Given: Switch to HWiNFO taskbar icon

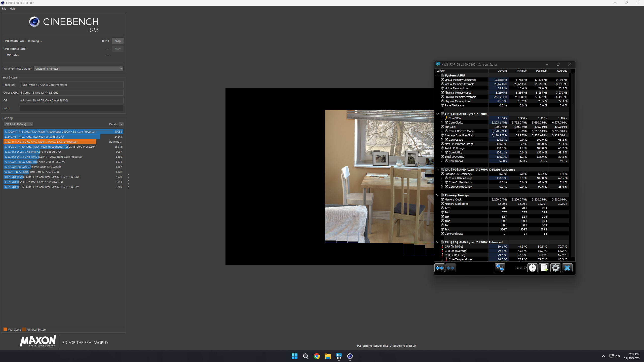Looking at the screenshot, I should 339,356.
